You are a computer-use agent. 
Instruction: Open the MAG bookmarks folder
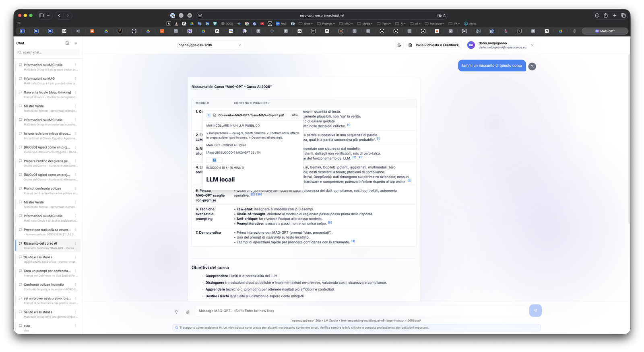tap(346, 24)
